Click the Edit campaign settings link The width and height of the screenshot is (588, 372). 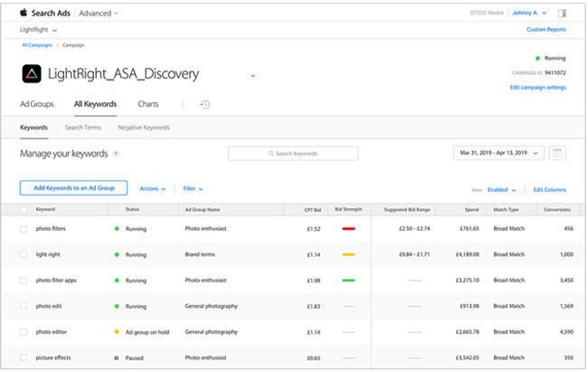coord(537,88)
